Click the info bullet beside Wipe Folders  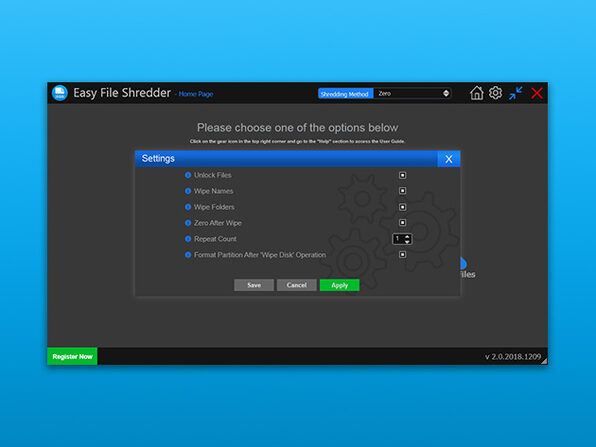click(x=188, y=207)
